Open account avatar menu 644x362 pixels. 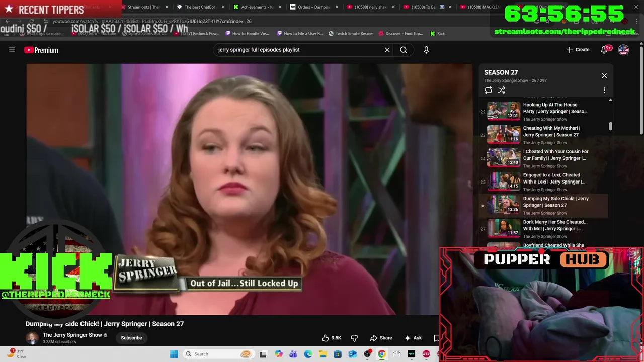coord(623,50)
